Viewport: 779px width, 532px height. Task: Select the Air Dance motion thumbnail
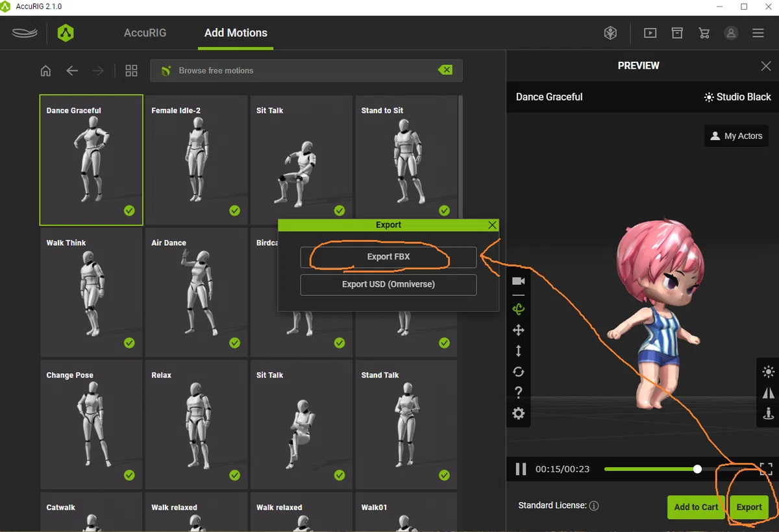click(x=197, y=293)
